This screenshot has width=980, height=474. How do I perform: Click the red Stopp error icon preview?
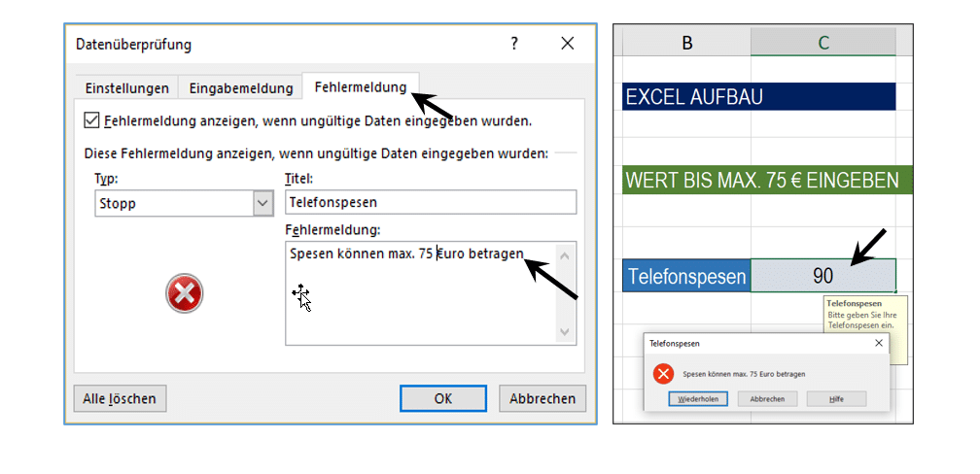point(185,293)
